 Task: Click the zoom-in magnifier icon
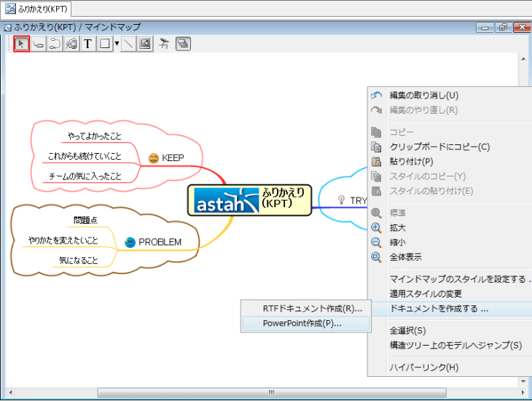[x=376, y=227]
